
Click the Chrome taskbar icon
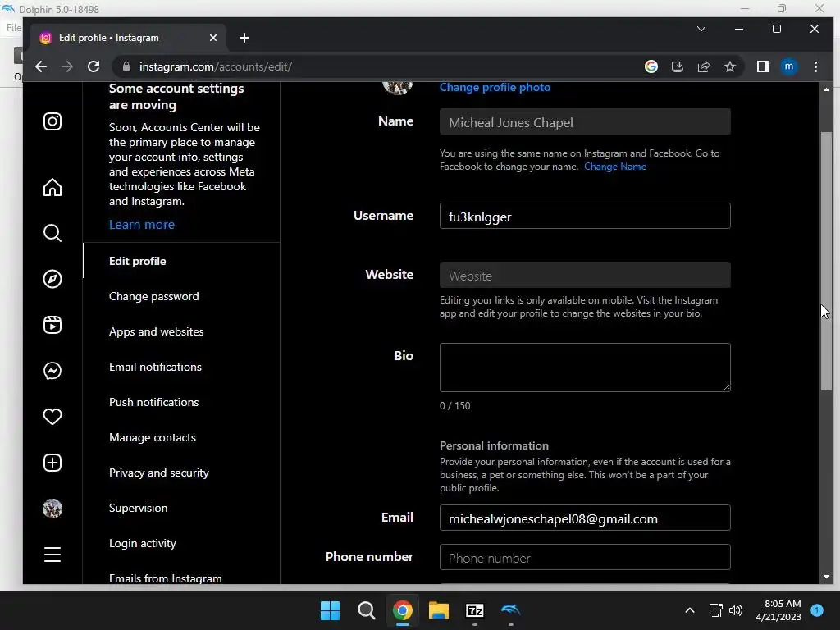(x=402, y=610)
